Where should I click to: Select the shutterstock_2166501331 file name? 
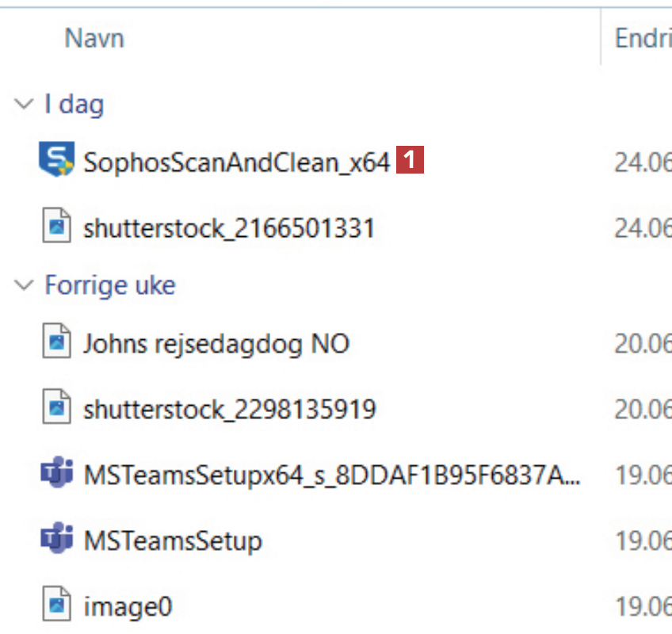[228, 228]
